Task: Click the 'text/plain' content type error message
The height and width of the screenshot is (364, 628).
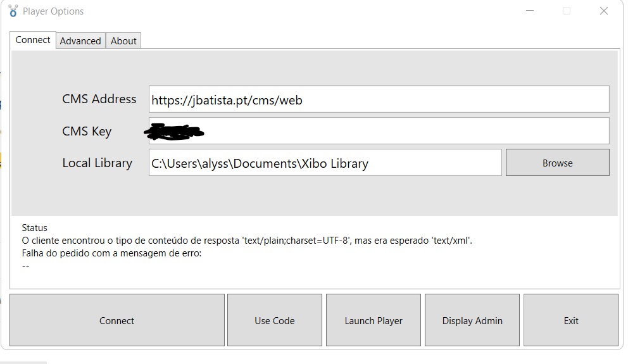Action: [x=247, y=241]
